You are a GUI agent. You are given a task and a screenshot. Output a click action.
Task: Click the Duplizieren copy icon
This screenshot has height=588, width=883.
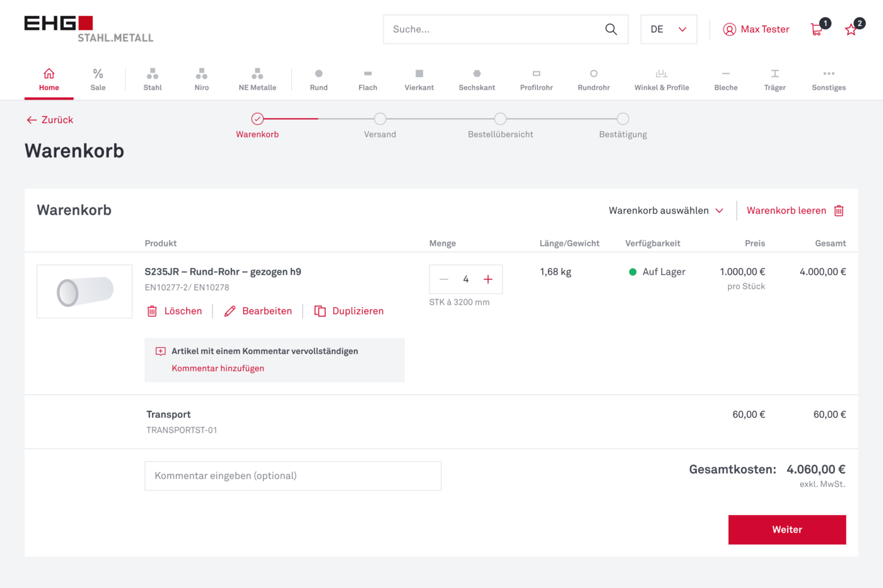[320, 311]
